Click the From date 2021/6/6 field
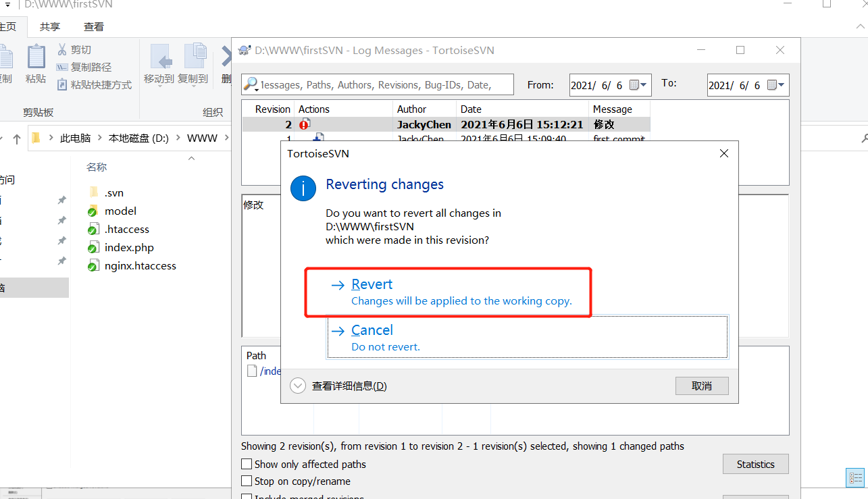This screenshot has width=868, height=499. pos(598,85)
